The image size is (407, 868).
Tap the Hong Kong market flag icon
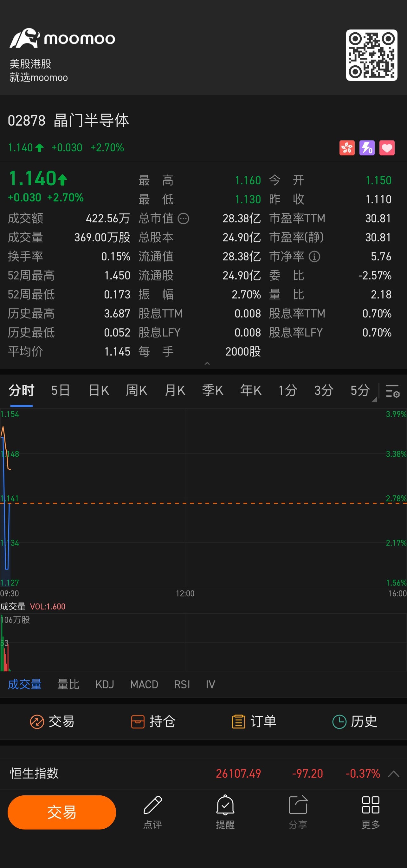(x=347, y=148)
